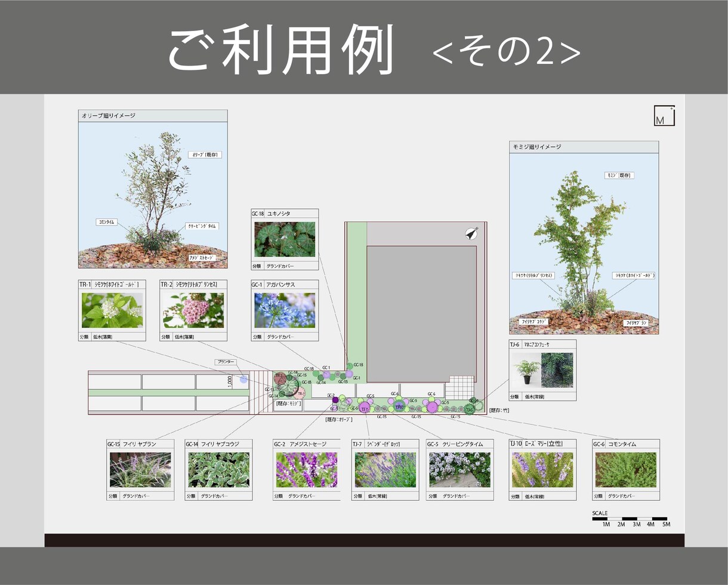Click the blue planter circle symbol
This screenshot has width=728, height=585.
(x=243, y=379)
